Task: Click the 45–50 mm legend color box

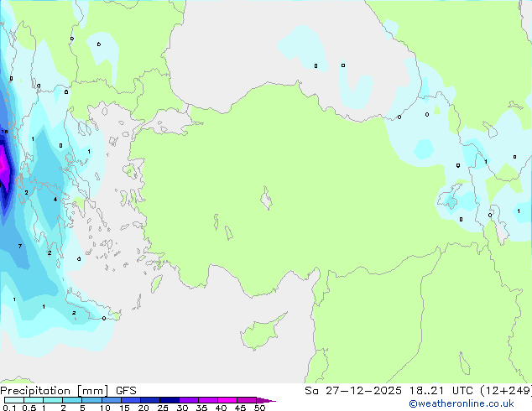Action: pyautogui.click(x=247, y=400)
